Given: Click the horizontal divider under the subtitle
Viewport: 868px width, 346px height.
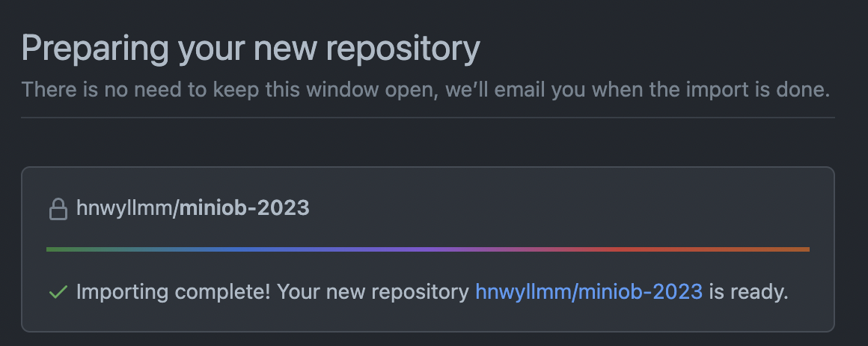Looking at the screenshot, I should (x=428, y=118).
